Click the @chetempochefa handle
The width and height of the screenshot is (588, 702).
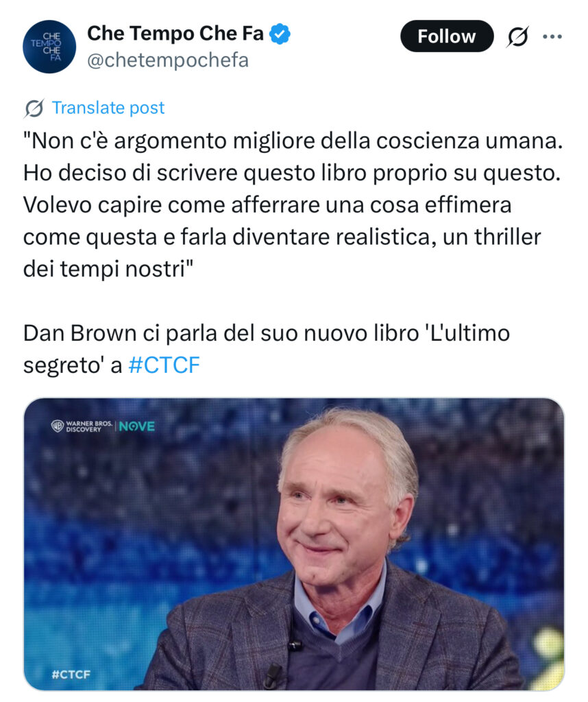168,60
